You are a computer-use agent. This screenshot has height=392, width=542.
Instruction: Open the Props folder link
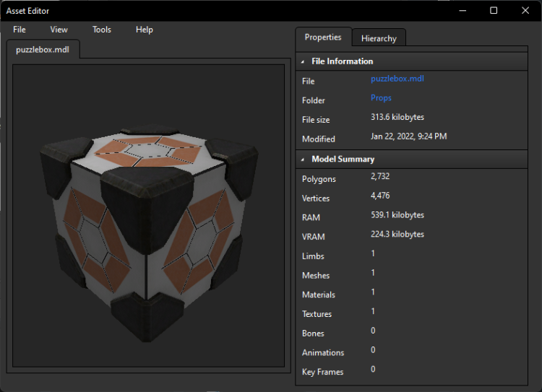(x=381, y=98)
